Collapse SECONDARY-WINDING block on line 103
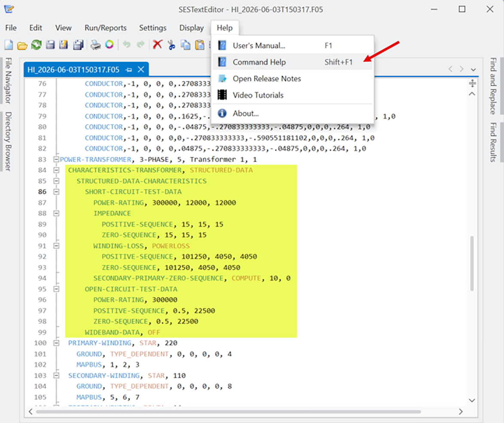 (x=56, y=375)
